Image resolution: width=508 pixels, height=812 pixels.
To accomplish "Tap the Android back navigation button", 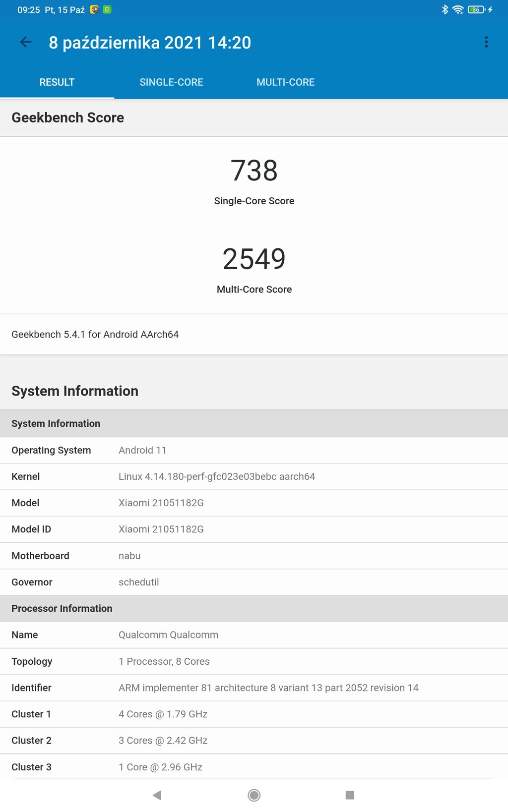I will point(157,795).
